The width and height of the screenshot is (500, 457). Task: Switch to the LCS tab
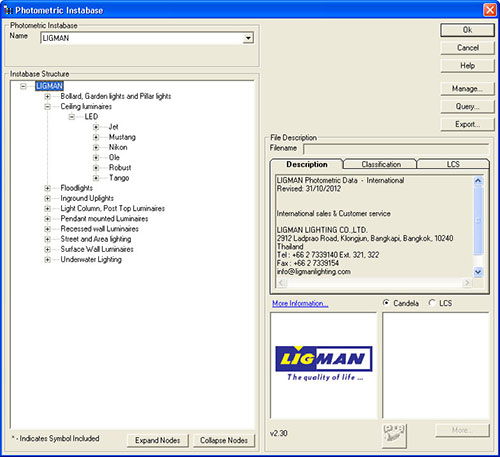[x=453, y=164]
